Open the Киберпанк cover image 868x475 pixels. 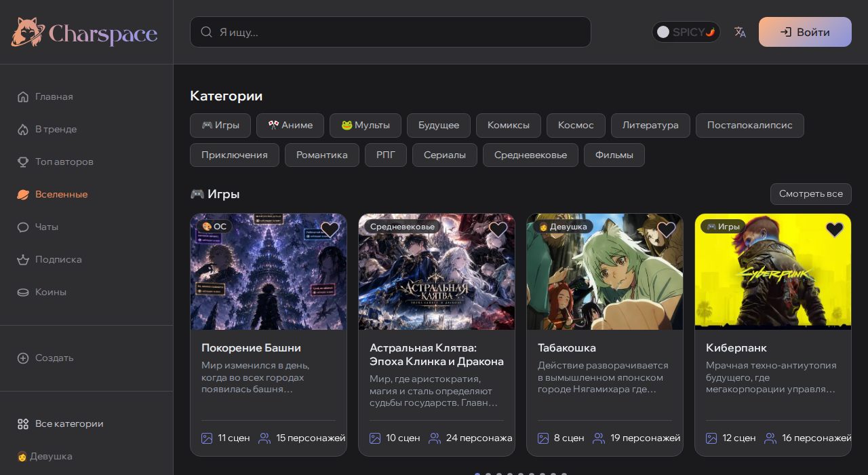773,272
